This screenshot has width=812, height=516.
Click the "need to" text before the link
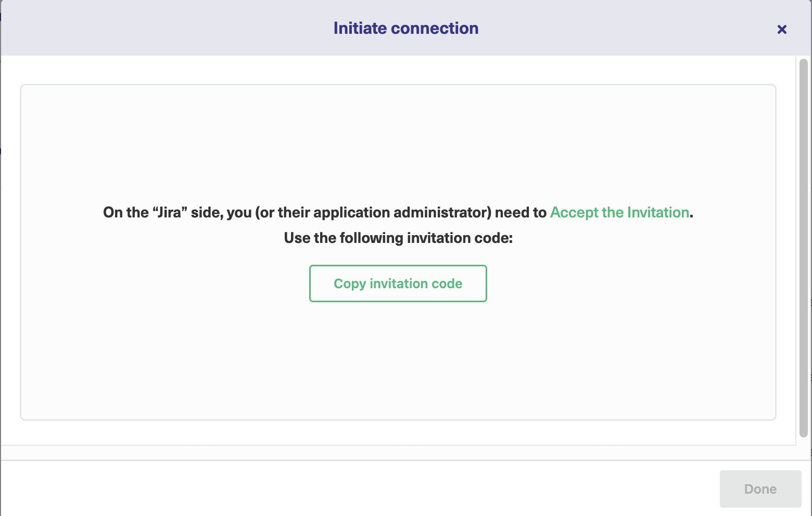pyautogui.click(x=521, y=213)
